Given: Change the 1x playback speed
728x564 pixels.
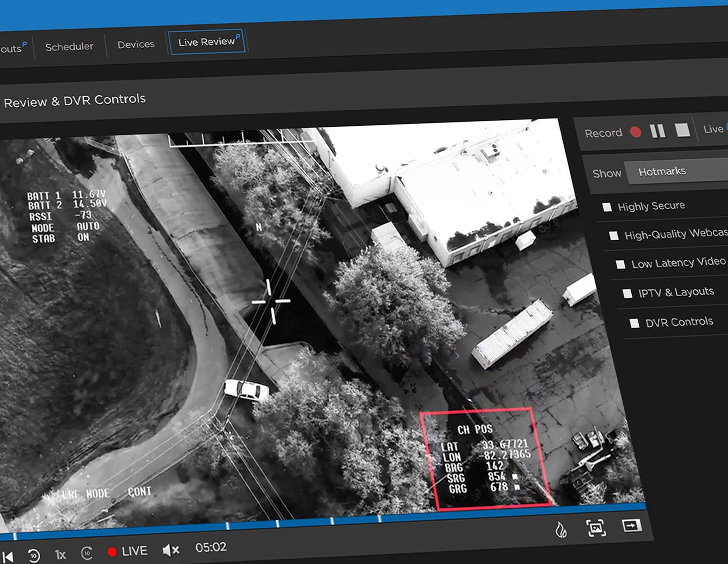Looking at the screenshot, I should (60, 554).
